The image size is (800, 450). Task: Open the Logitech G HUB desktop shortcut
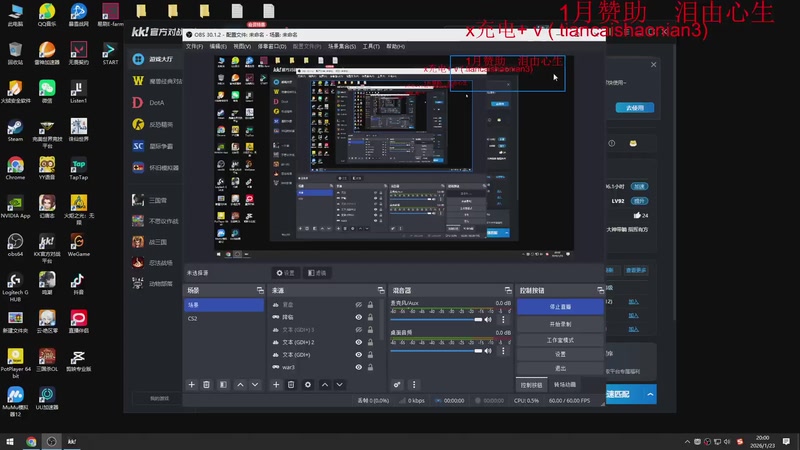click(15, 287)
